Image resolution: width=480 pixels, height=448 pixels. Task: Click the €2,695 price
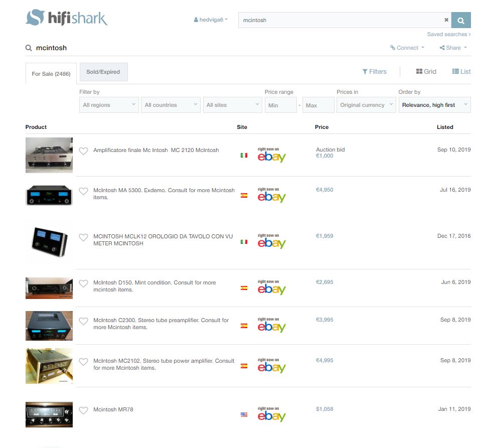pyautogui.click(x=325, y=282)
